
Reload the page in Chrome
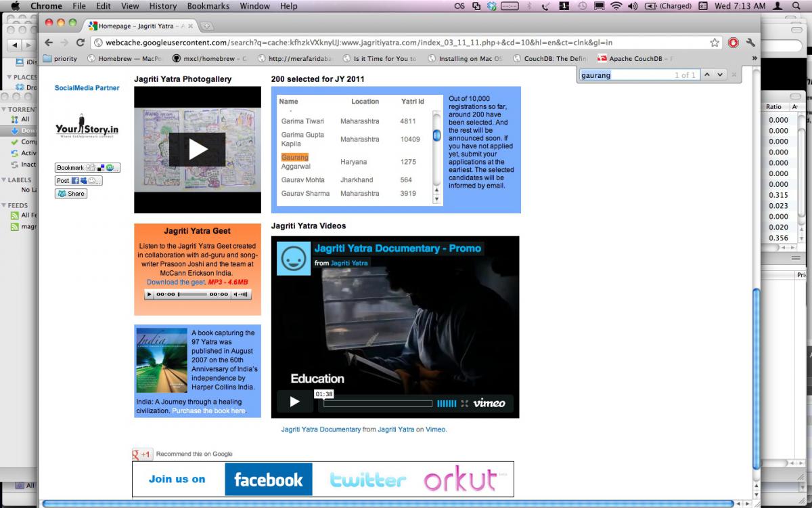click(x=80, y=42)
